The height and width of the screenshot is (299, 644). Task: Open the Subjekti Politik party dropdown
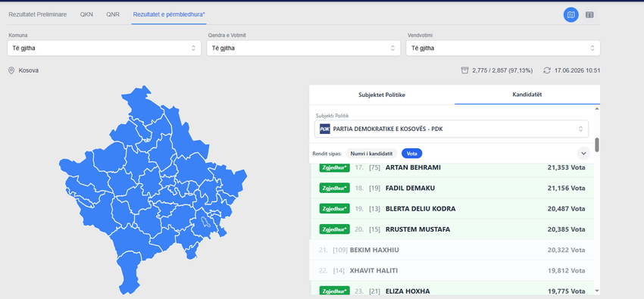tap(452, 129)
